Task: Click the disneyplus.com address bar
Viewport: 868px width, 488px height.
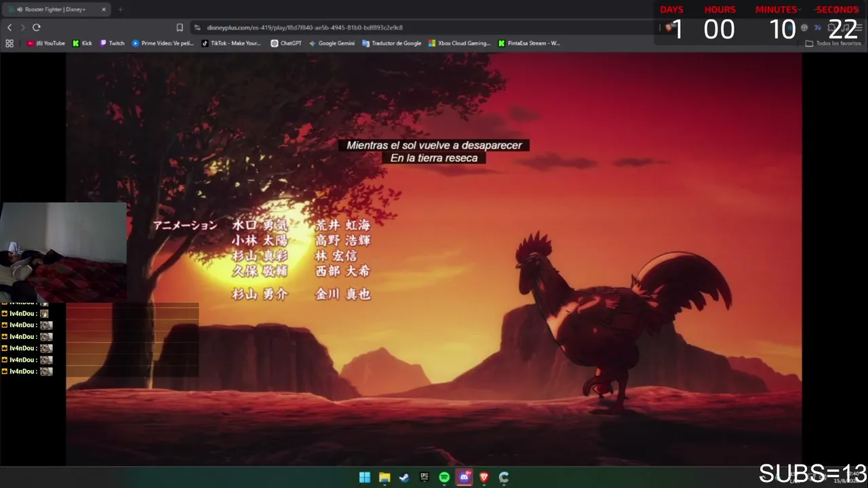Action: pyautogui.click(x=420, y=27)
